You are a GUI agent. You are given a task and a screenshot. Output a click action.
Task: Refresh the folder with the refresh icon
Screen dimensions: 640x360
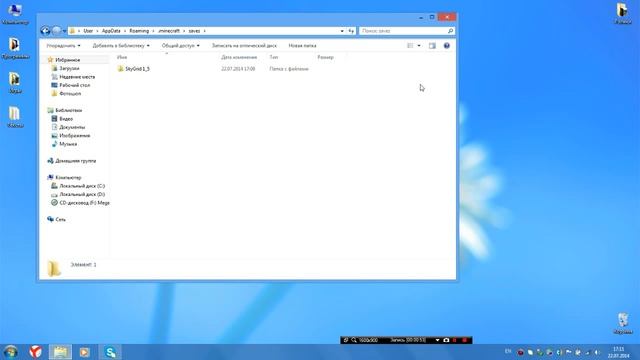(351, 31)
